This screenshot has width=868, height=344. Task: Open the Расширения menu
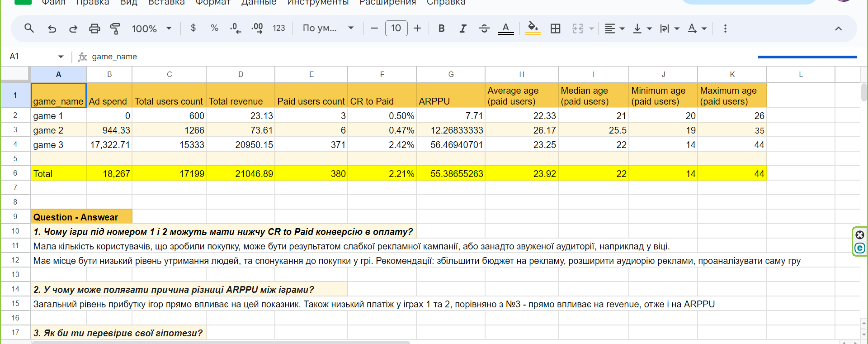(387, 2)
